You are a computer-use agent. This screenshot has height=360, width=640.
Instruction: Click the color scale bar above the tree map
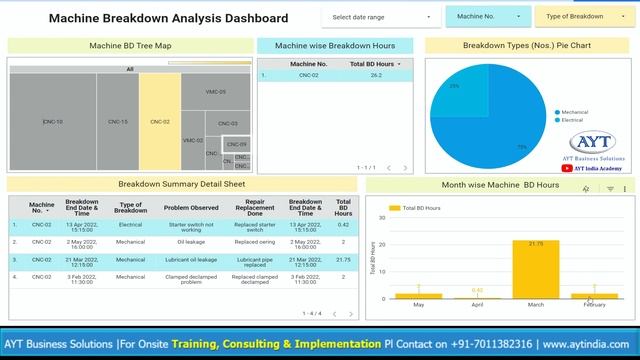click(x=209, y=63)
